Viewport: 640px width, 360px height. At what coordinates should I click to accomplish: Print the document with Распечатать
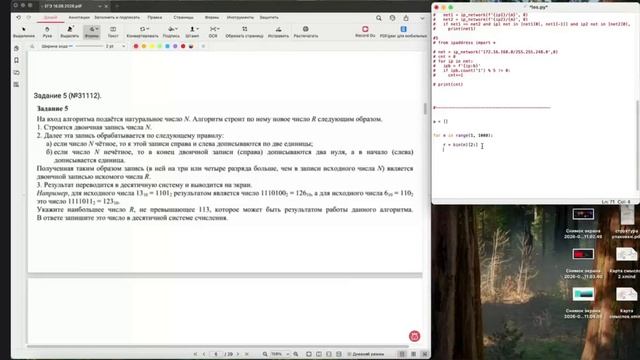(306, 32)
